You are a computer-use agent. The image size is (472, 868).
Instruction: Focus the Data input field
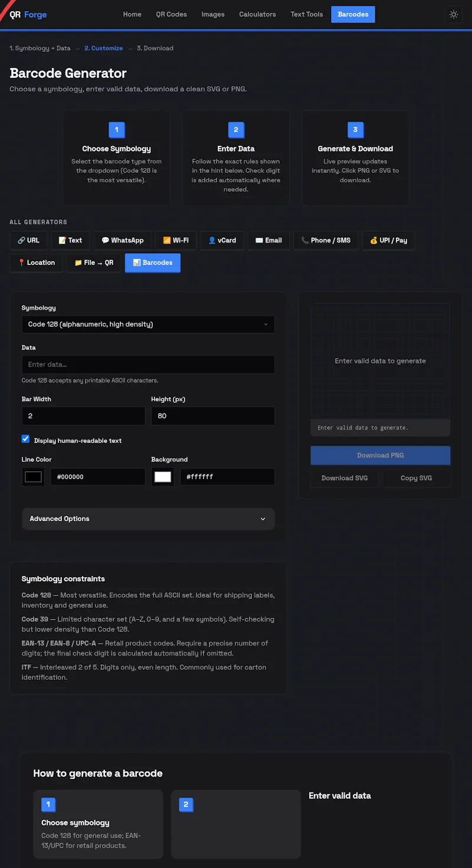pos(148,364)
